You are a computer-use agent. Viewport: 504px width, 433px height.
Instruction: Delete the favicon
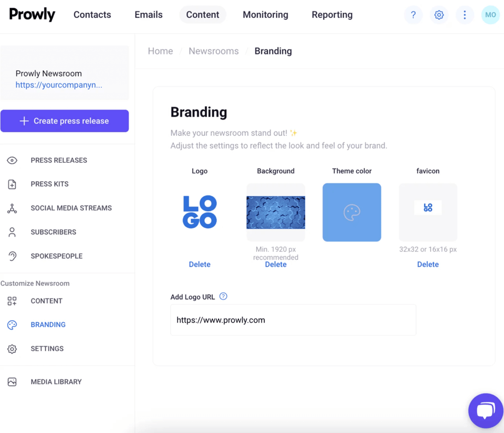coord(428,264)
